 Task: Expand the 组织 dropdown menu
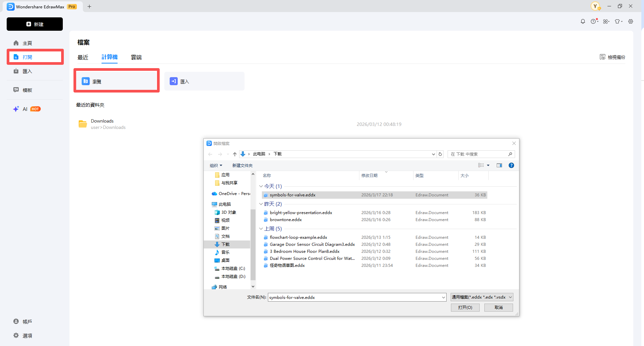pyautogui.click(x=216, y=165)
